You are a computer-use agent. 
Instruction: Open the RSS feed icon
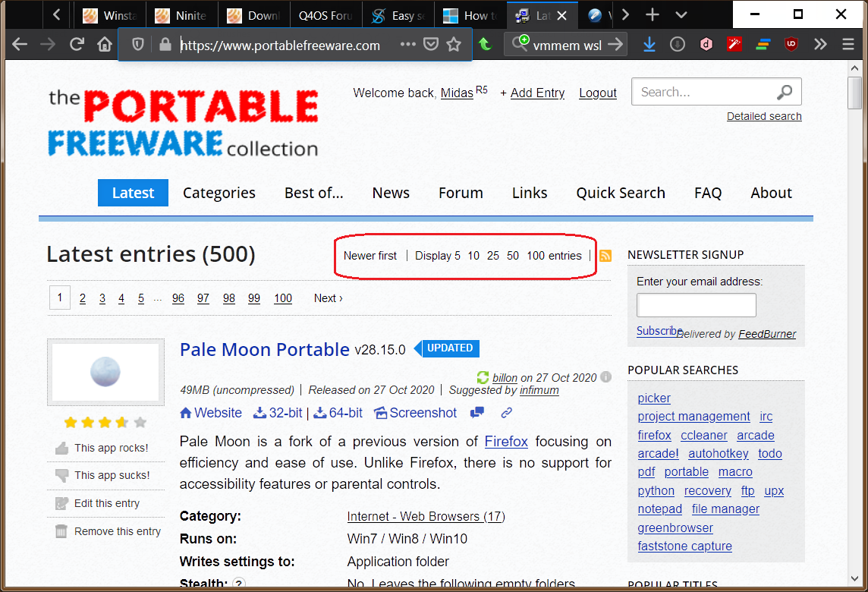pyautogui.click(x=605, y=256)
